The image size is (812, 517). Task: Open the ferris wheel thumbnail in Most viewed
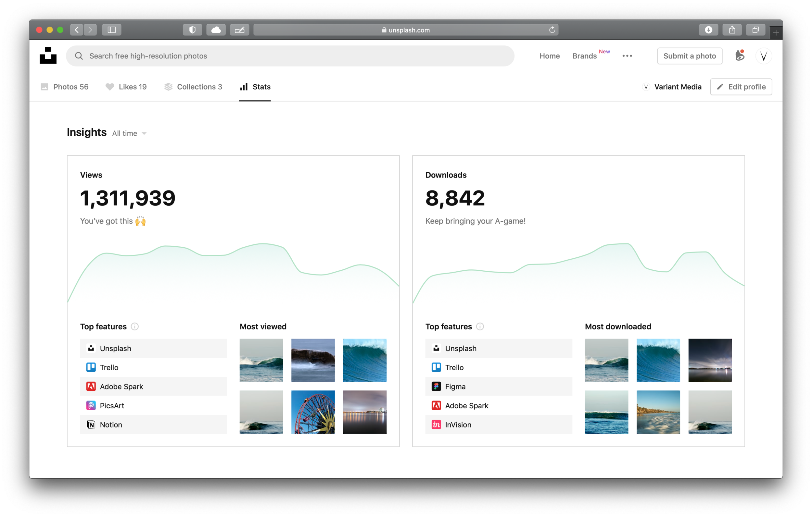coord(313,412)
